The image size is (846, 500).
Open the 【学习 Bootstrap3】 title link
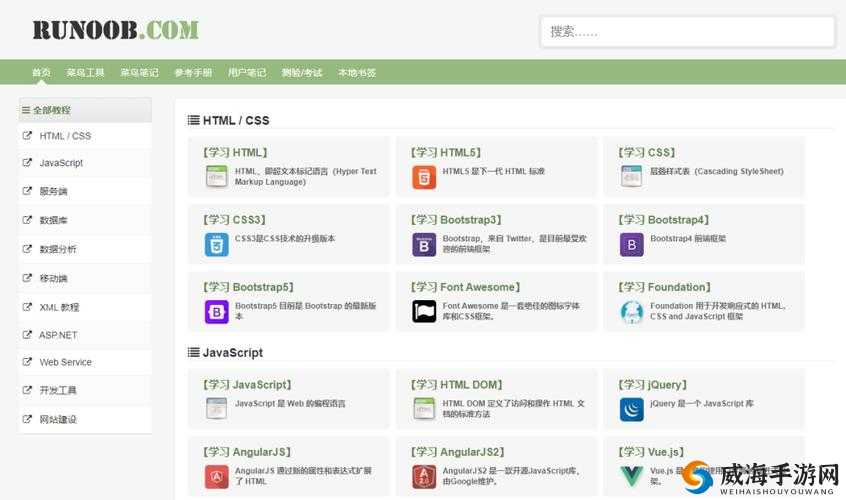point(456,220)
